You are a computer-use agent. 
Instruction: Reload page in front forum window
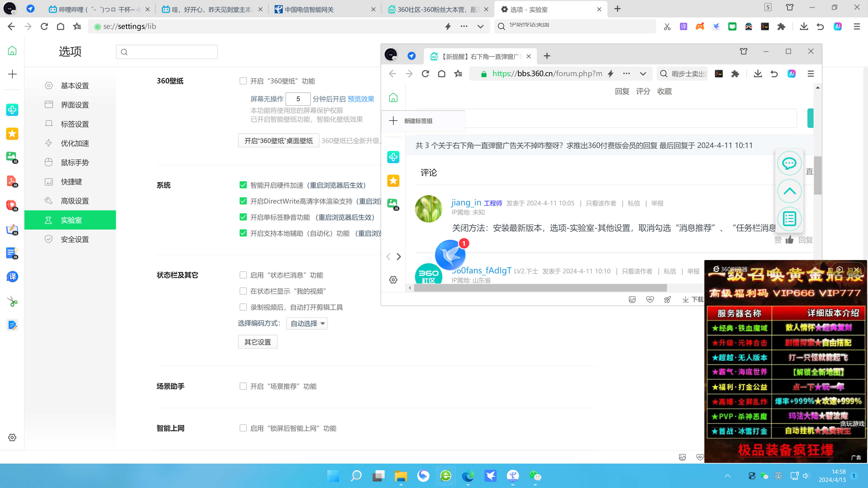(x=425, y=74)
